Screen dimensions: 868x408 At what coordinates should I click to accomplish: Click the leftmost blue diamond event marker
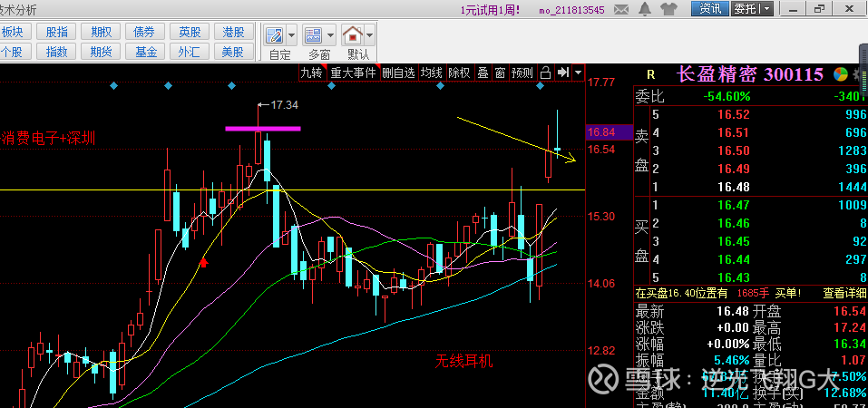(x=113, y=86)
